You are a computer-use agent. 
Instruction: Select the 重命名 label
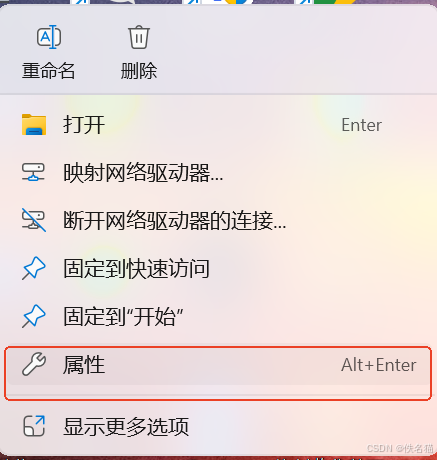[x=49, y=71]
